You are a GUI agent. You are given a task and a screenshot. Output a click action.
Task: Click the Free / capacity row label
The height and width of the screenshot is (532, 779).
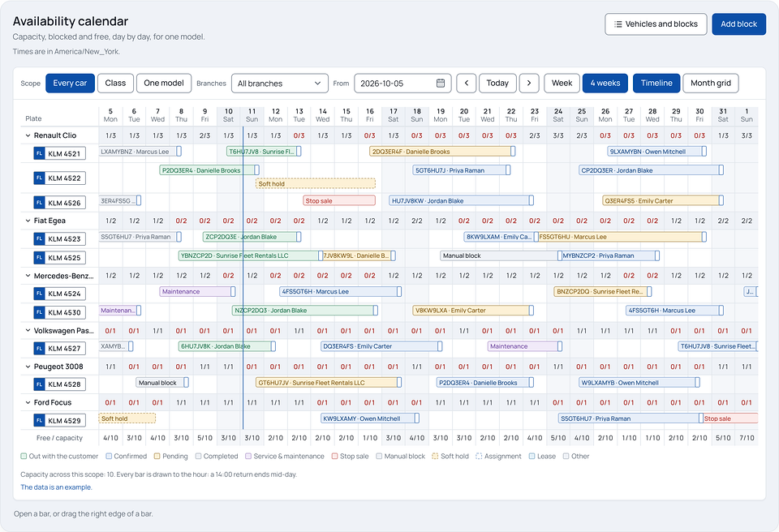click(x=59, y=438)
